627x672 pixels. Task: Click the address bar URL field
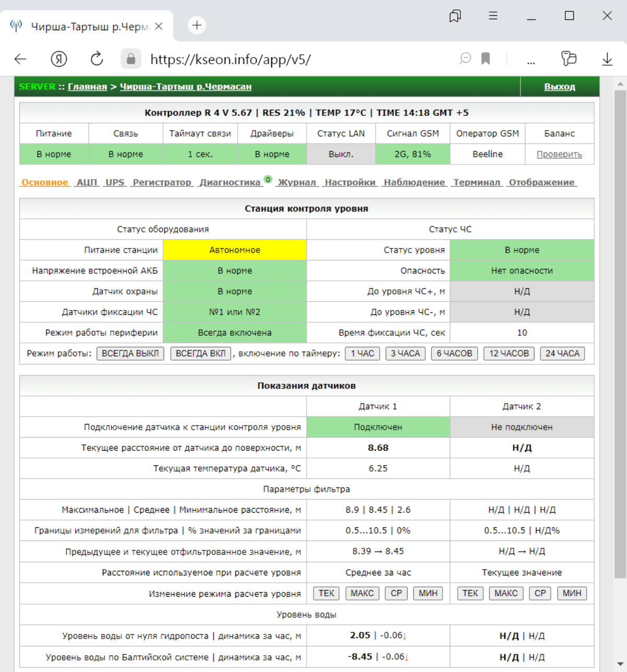pos(230,60)
